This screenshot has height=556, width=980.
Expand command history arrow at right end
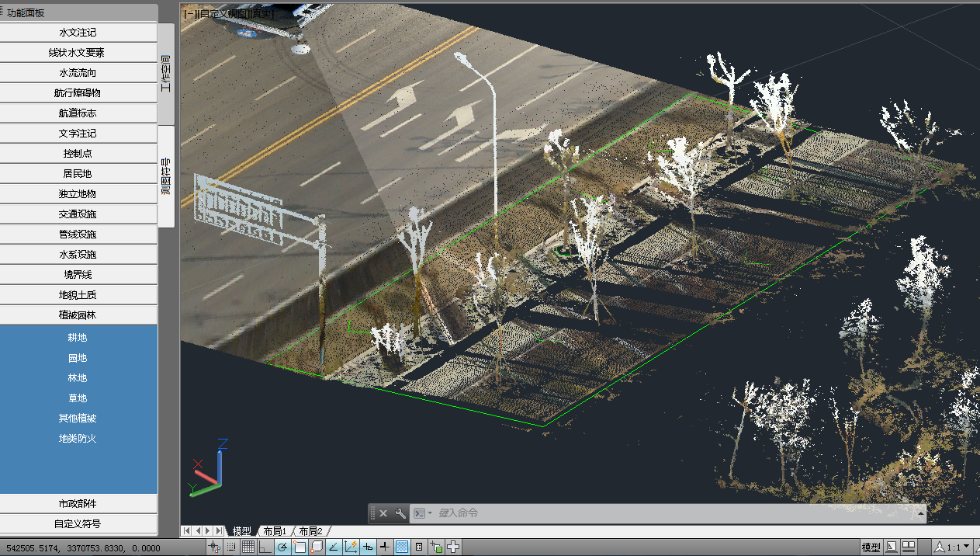[920, 513]
